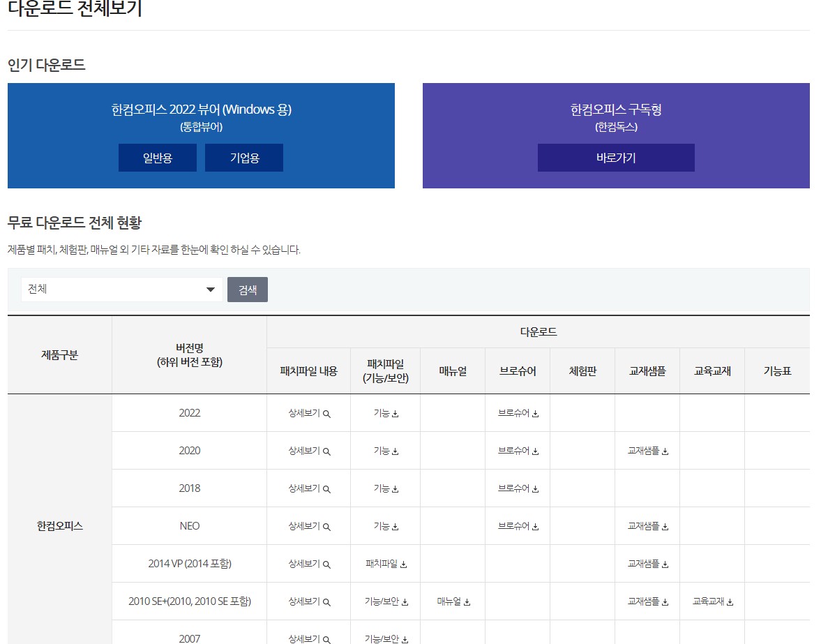Click the 2014 VP (2014 포함) cell

(190, 564)
